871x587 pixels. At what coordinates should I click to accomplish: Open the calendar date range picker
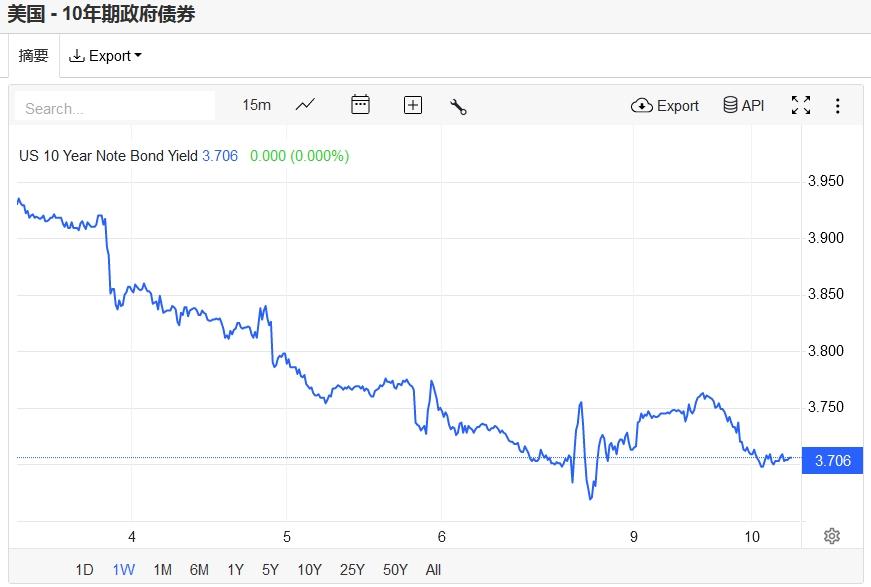point(360,105)
